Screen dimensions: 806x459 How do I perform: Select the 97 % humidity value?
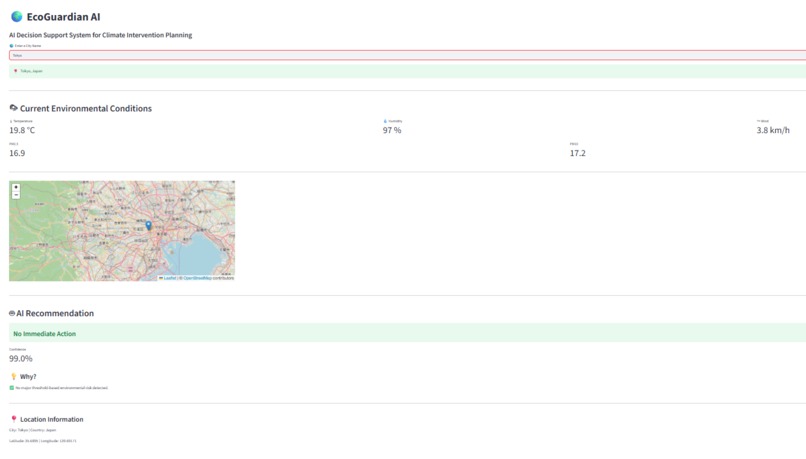[x=392, y=130]
